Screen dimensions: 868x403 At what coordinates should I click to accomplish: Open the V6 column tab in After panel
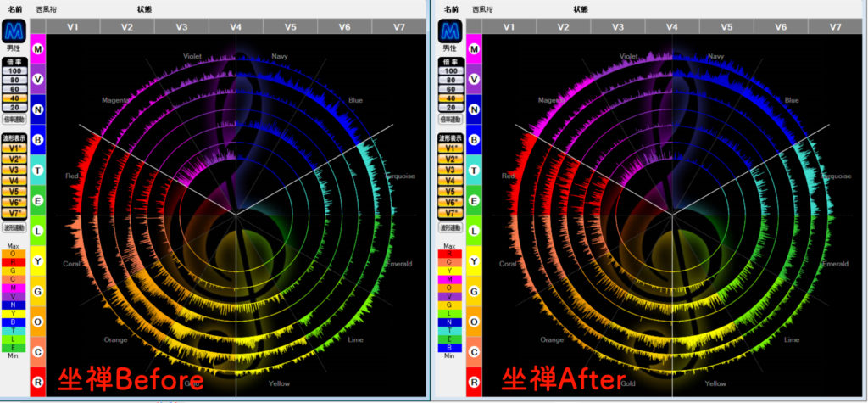click(x=781, y=27)
